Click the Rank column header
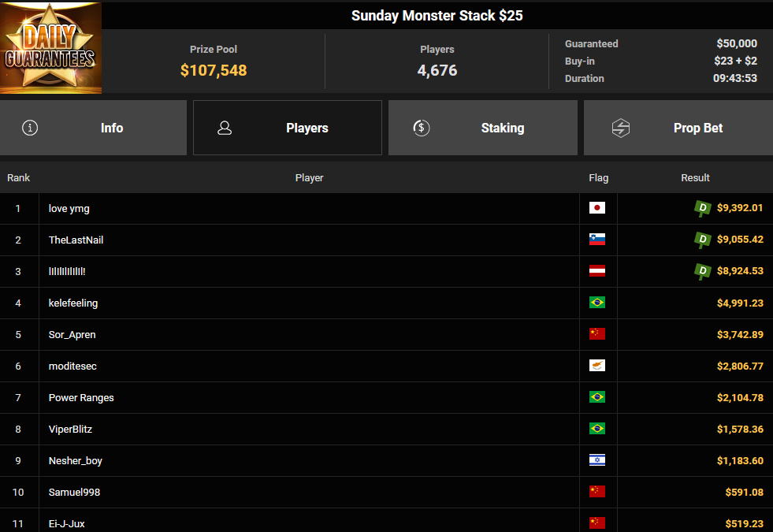Image resolution: width=773 pixels, height=532 pixels. (x=18, y=178)
